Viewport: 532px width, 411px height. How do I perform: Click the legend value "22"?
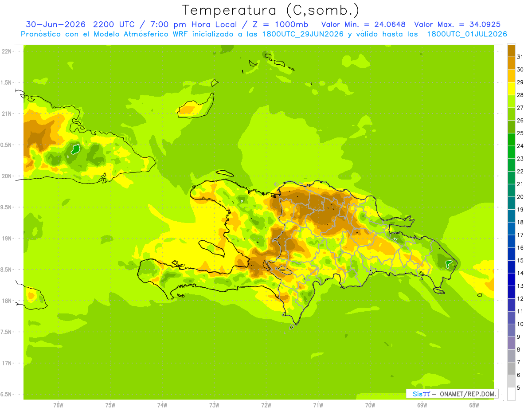[520, 172]
